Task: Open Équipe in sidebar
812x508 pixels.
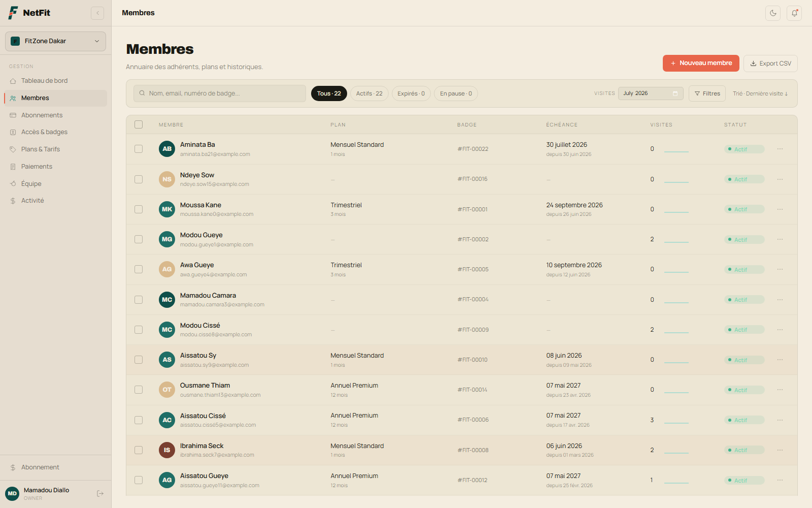Action: pyautogui.click(x=56, y=184)
